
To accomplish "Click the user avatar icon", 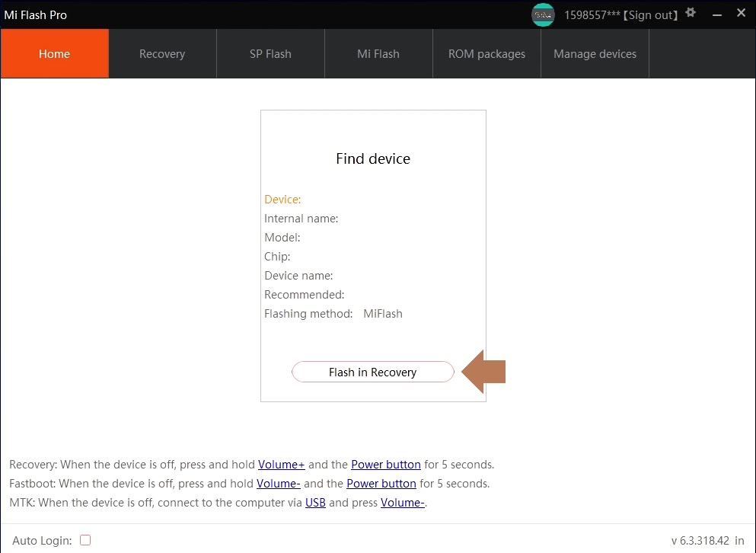I will click(543, 15).
